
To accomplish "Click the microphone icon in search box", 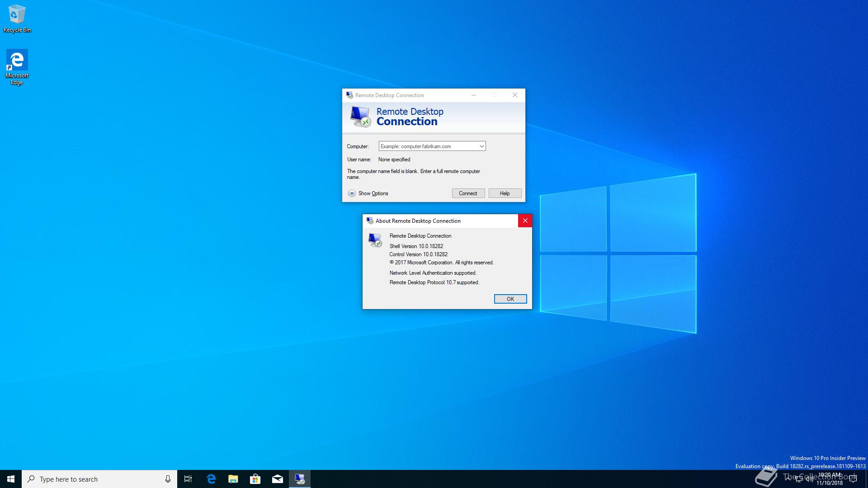I will click(168, 479).
